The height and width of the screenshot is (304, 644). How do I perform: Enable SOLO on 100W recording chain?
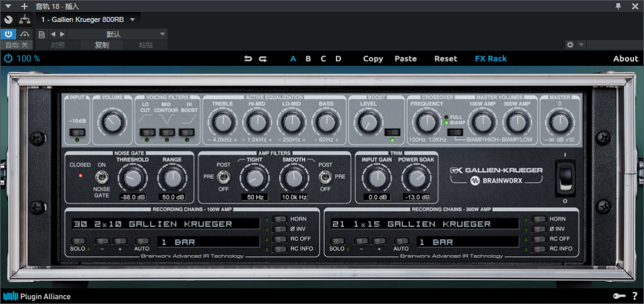tap(77, 241)
